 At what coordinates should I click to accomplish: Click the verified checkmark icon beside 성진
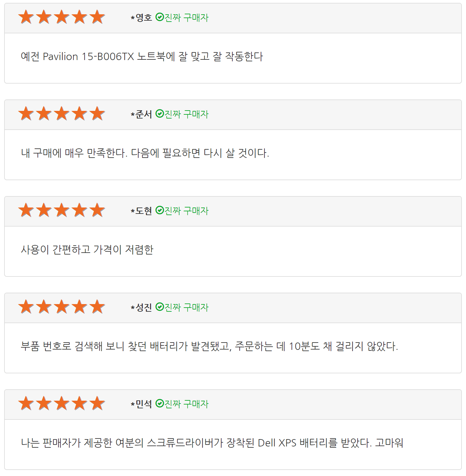tap(160, 307)
